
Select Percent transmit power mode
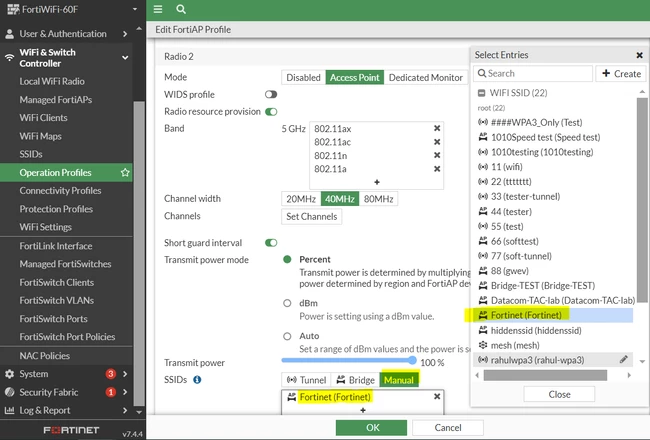pos(287,260)
